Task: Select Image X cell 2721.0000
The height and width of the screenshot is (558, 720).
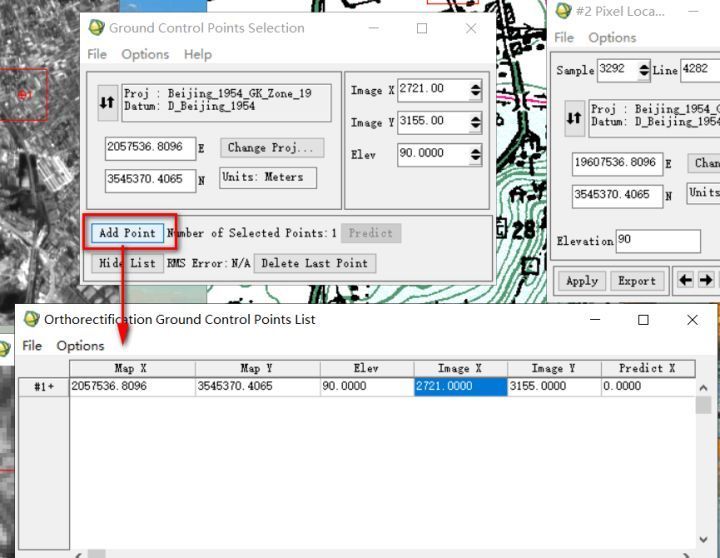Action: coord(461,387)
